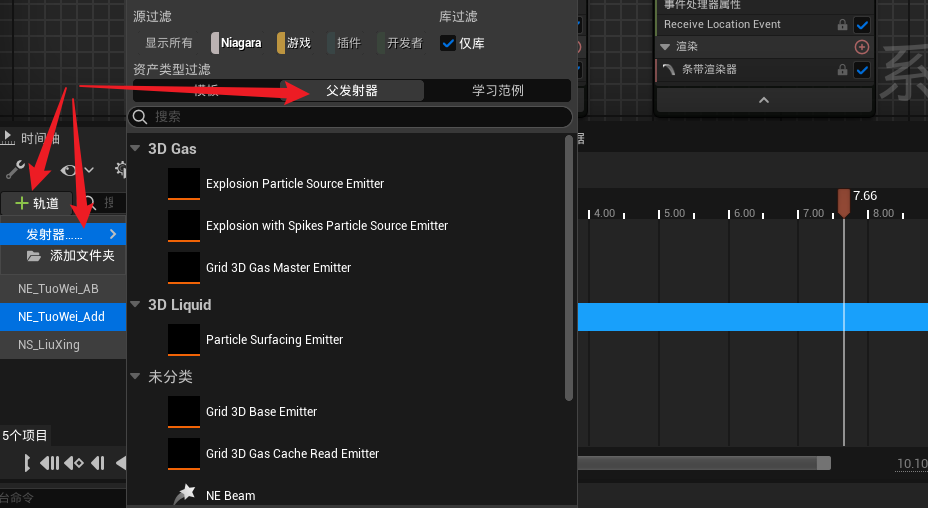The image size is (928, 508).
Task: Switch to the 父发射器 tab
Action: click(x=352, y=91)
